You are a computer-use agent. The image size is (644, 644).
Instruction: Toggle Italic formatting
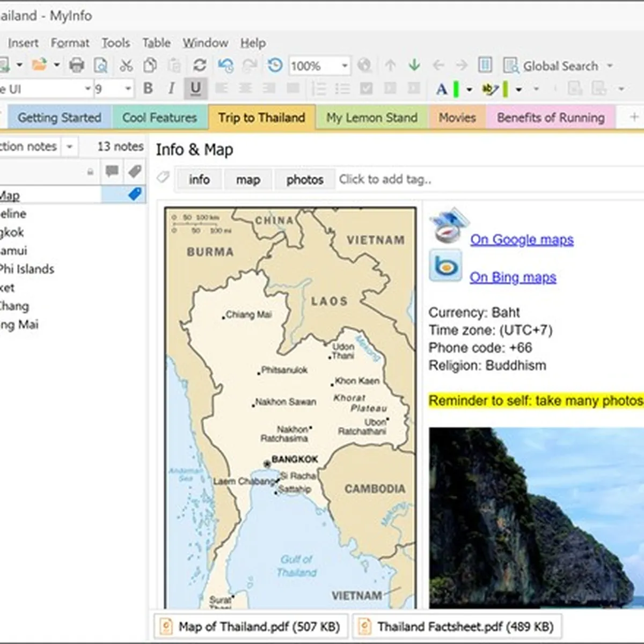tap(171, 89)
